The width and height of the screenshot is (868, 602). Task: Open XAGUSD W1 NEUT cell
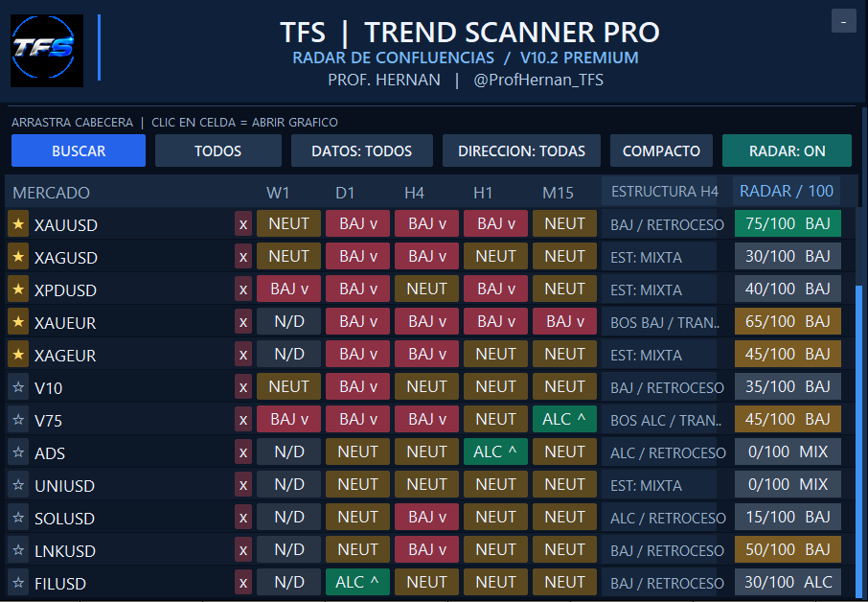coord(288,256)
